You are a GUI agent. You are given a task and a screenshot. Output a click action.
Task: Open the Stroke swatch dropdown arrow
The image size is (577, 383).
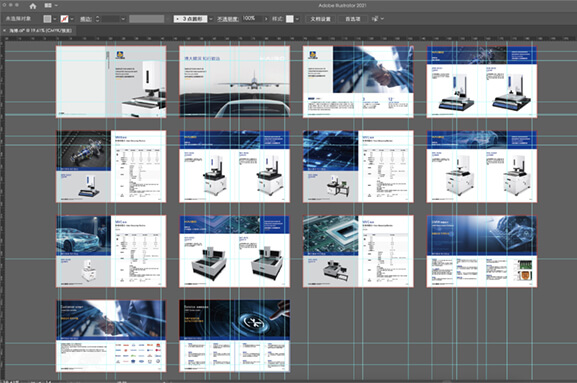(x=72, y=19)
